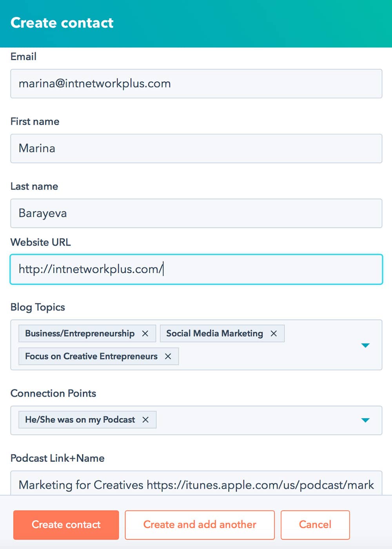The image size is (392, 549).
Task: Click the Business/Entrepreneurship tag label
Action: click(80, 333)
